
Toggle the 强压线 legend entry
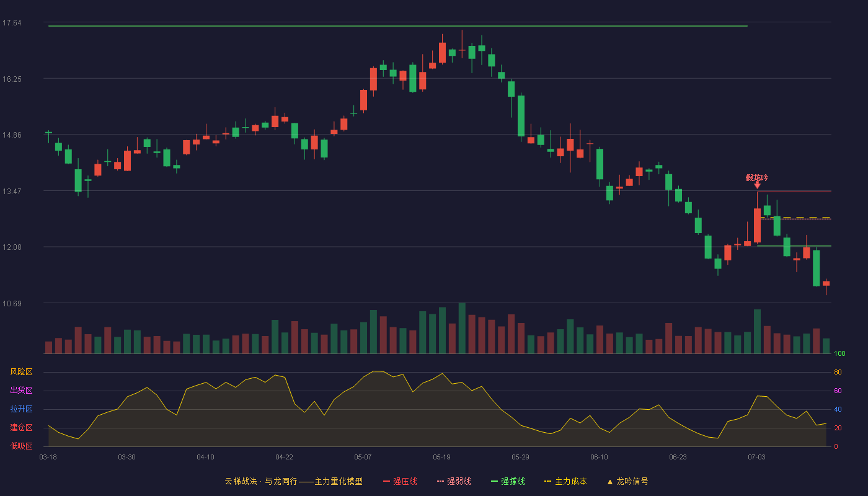[400, 481]
